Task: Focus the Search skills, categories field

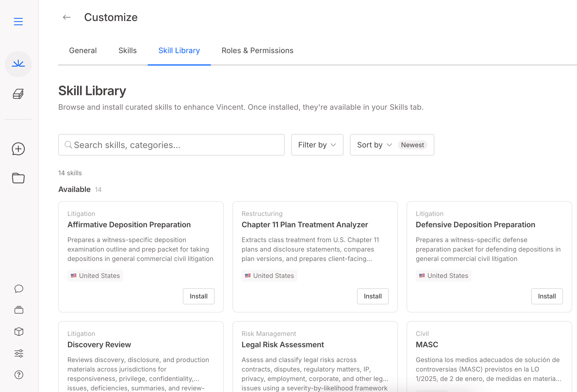Action: 171,145
